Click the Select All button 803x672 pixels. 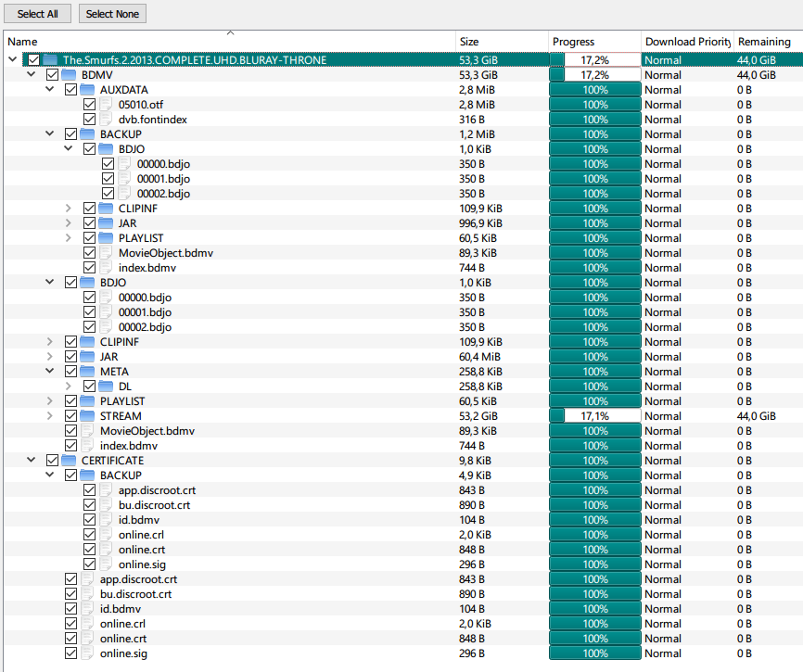tap(38, 14)
